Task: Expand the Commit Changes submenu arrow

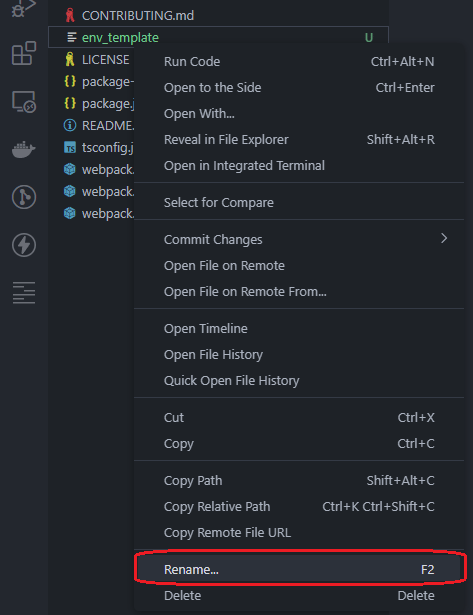Action: coord(444,238)
